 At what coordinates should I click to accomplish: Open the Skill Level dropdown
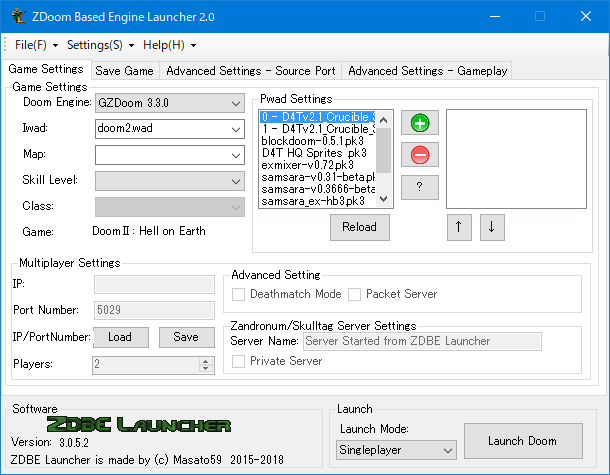tap(170, 181)
